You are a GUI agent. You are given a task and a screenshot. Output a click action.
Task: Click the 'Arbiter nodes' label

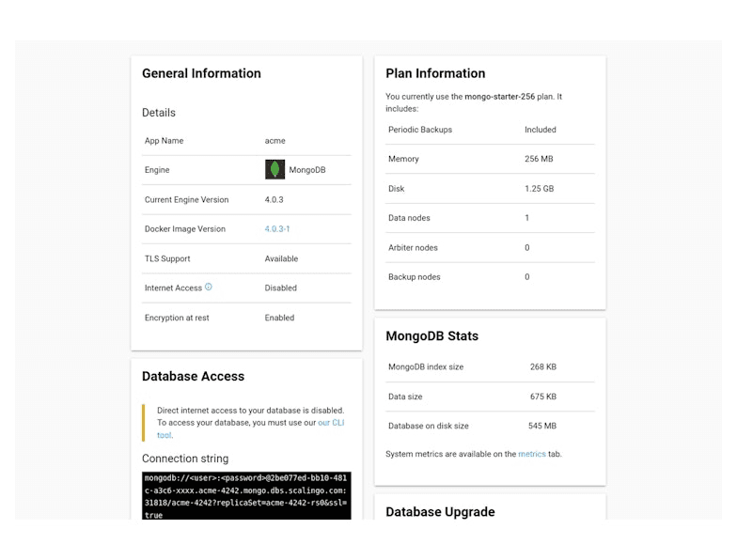pyautogui.click(x=413, y=248)
